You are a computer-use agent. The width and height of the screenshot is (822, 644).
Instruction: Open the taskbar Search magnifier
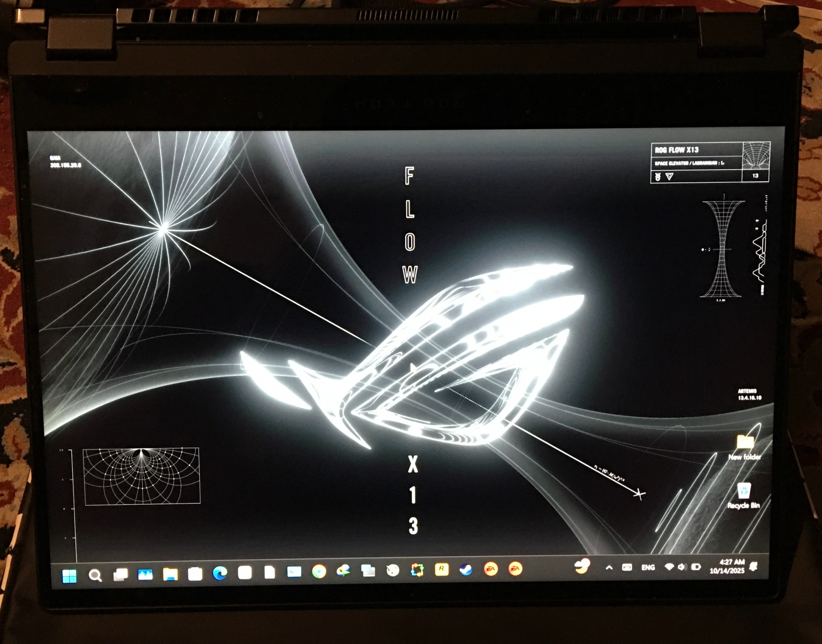(x=95, y=575)
